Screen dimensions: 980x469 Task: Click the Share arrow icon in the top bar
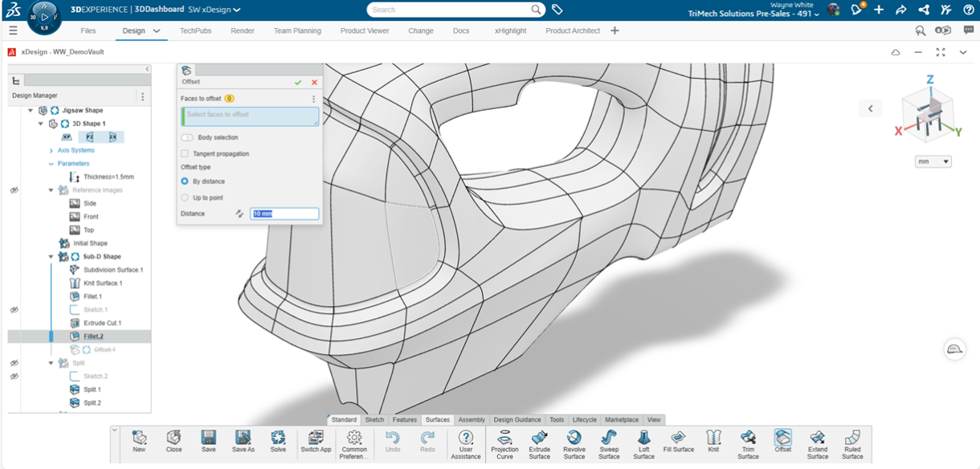[x=901, y=10]
